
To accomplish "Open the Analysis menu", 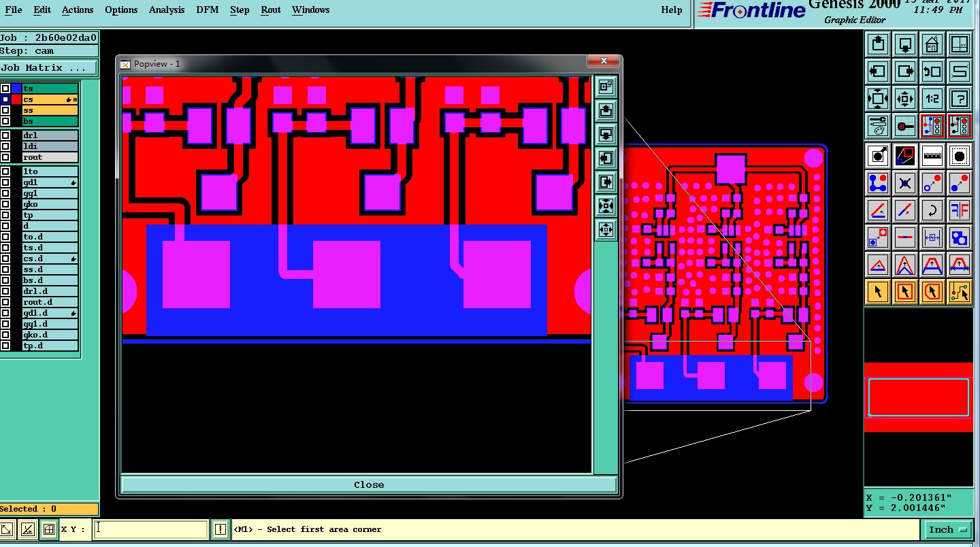I will [x=167, y=10].
